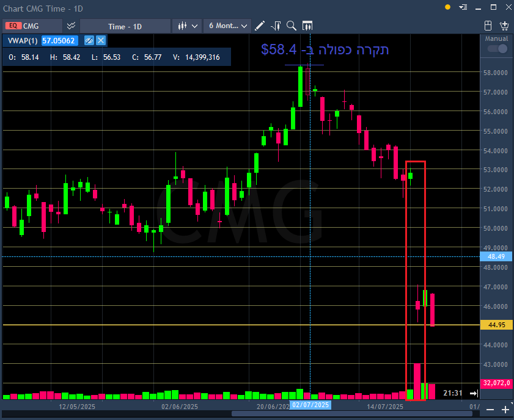Viewport: 514px width, 420px height.
Task: Hide the VWAP indicator with eye icon
Action: (x=89, y=40)
